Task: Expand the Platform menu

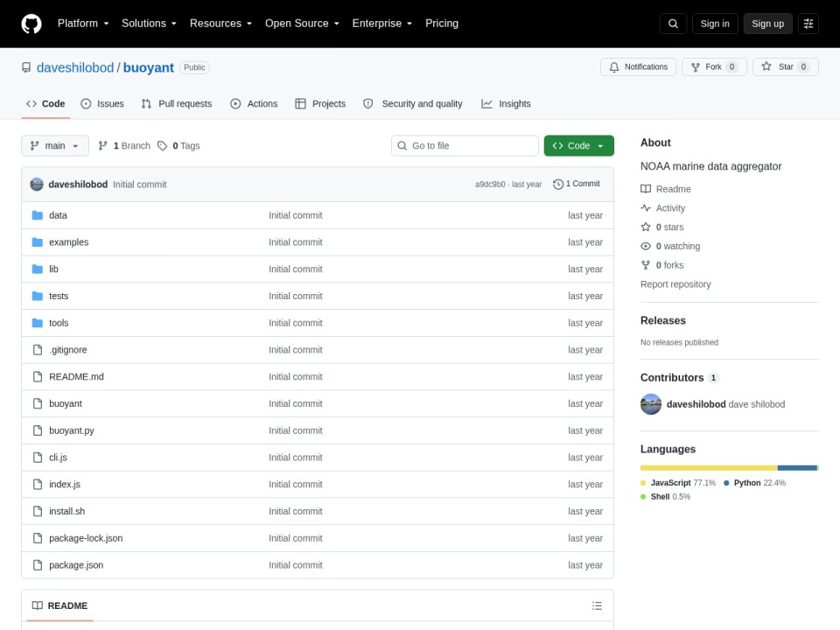Action: tap(83, 24)
